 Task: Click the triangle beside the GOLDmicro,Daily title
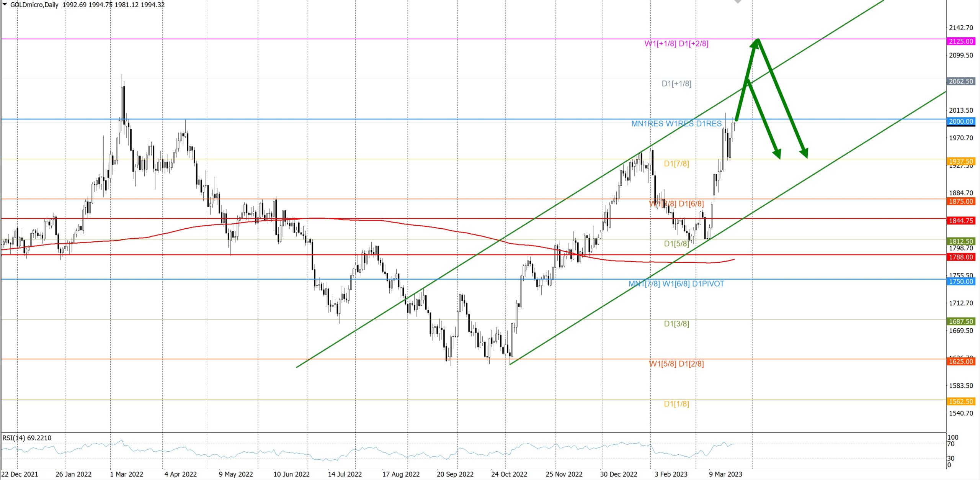coord(5,4)
